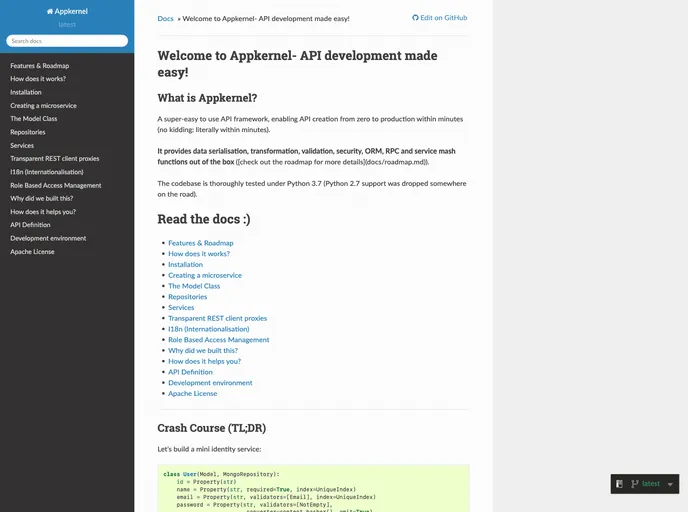Click Creating a microservice link in contents list
Viewport: 688px width, 512px height.
[x=205, y=275]
